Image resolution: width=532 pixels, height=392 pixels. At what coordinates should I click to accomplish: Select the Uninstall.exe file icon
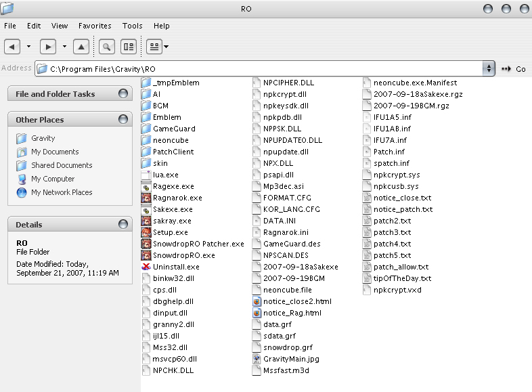pyautogui.click(x=146, y=267)
